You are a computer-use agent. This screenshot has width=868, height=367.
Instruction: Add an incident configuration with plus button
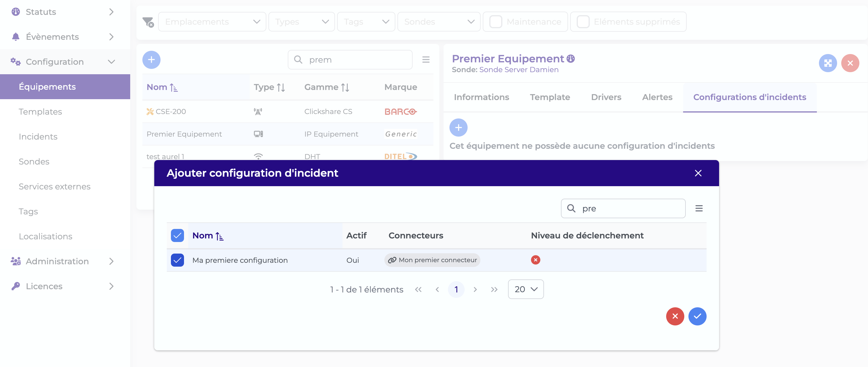[458, 128]
